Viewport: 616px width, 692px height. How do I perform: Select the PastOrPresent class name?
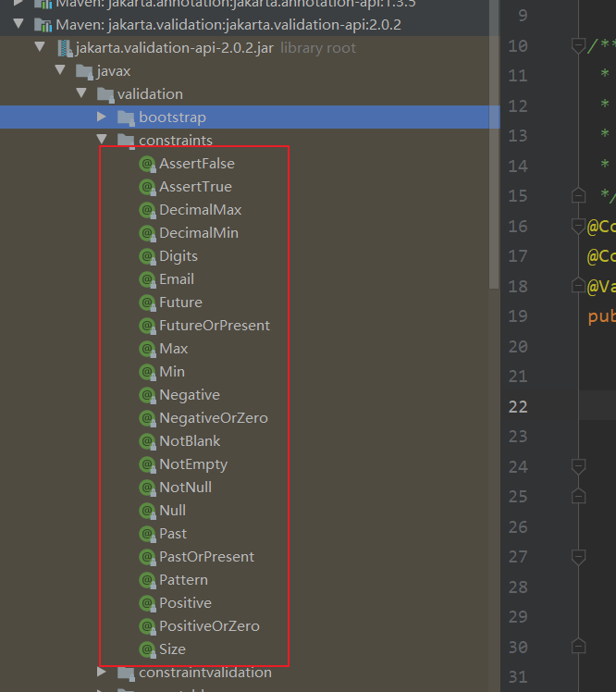(206, 557)
